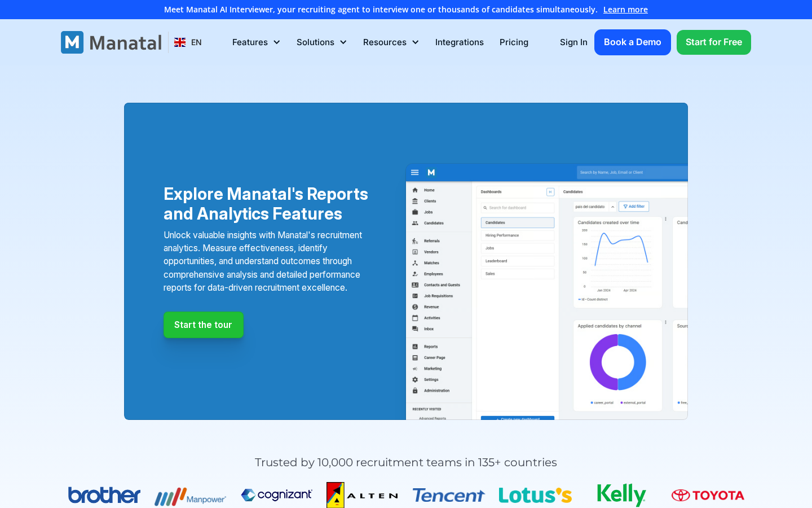This screenshot has height=508, width=812.
Task: Open the Revenue dollar icon
Action: click(415, 307)
